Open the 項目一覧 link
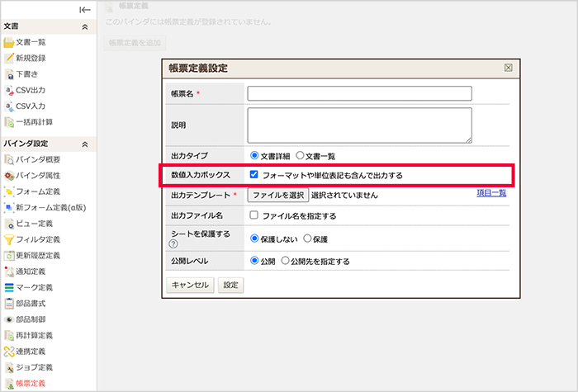Screen dimensions: 578x392 pyautogui.click(x=491, y=193)
